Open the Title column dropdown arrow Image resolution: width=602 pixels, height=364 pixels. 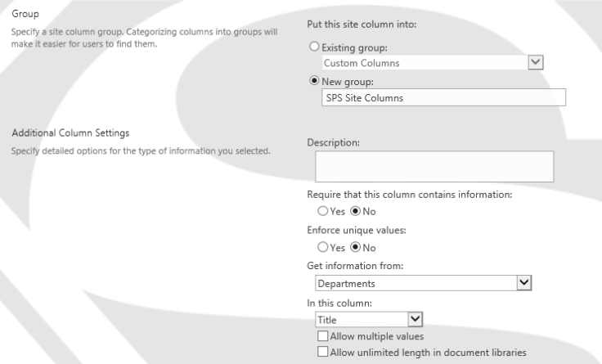(x=415, y=320)
